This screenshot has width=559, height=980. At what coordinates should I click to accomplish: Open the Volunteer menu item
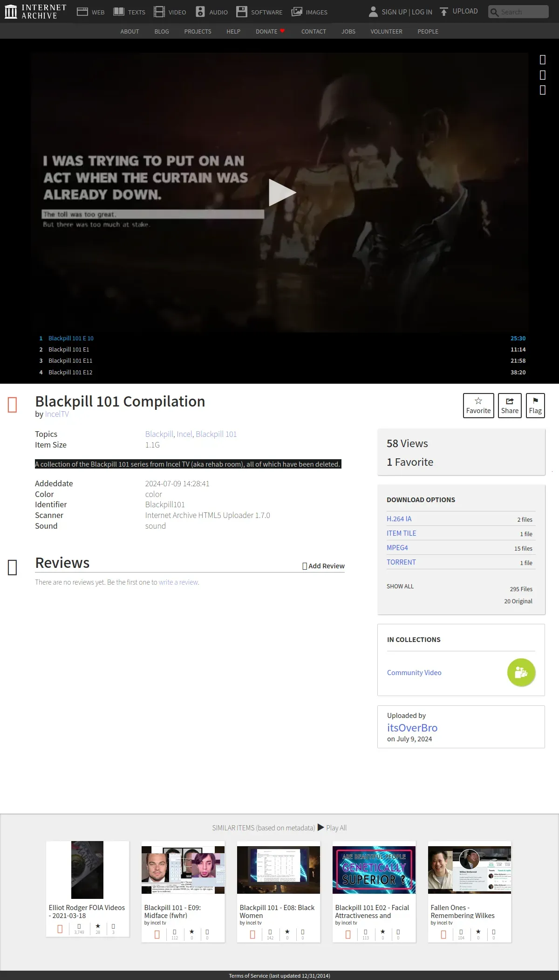[x=386, y=31]
